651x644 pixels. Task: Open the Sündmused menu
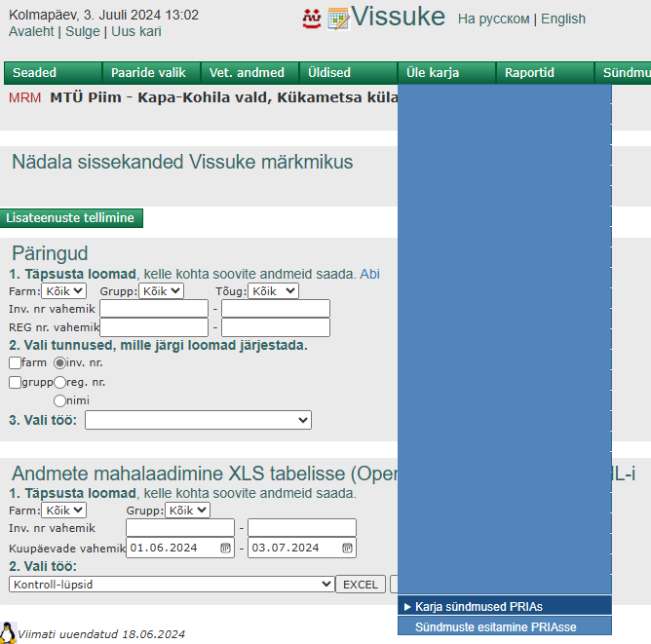tap(623, 73)
